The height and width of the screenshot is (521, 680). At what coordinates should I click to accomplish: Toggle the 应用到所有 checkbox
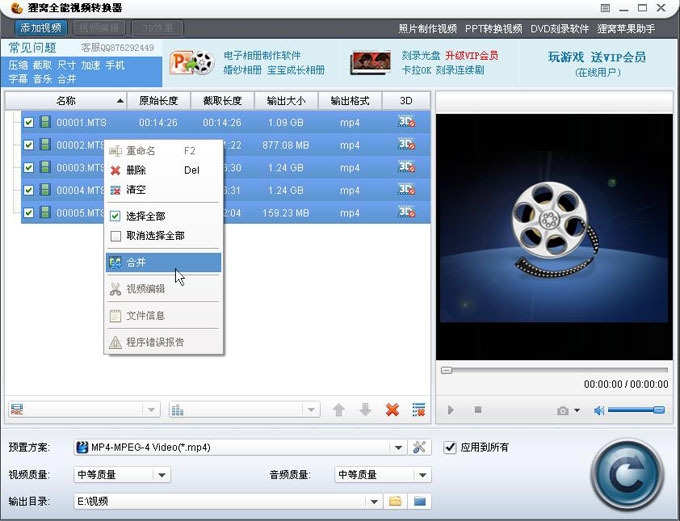tap(450, 447)
